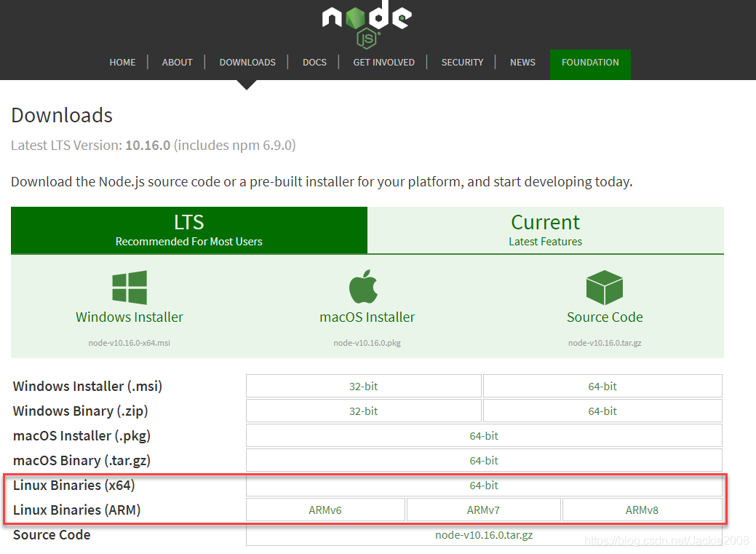Click the 10.16.0 LTS version number
Screen dimensions: 756x554
(148, 146)
